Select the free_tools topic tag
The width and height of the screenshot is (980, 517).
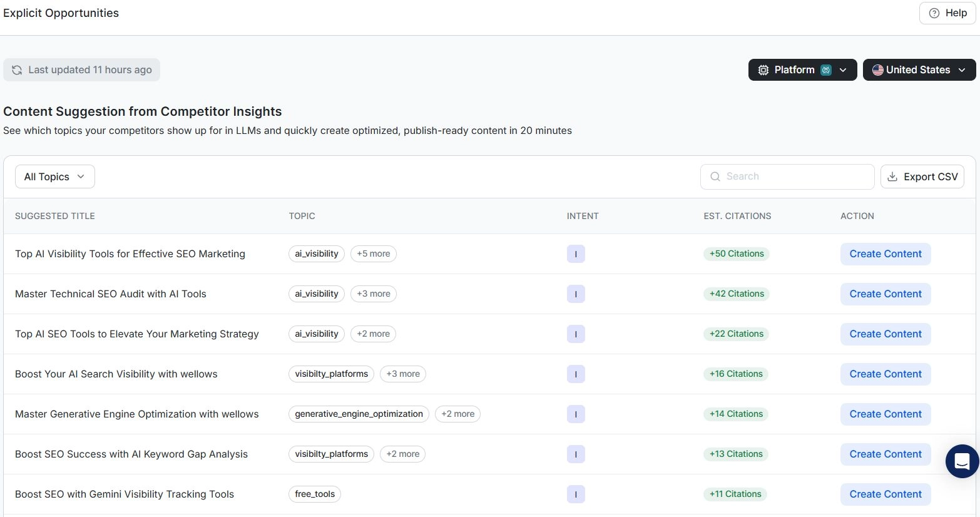click(x=314, y=494)
